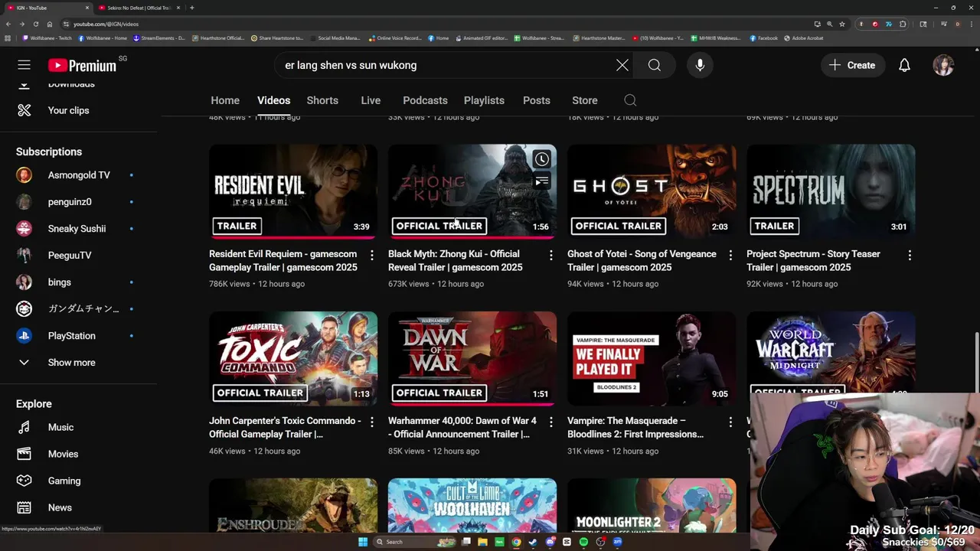The width and height of the screenshot is (980, 551).
Task: Play Cult of the Lamb Woolhaven thumbnail
Action: coord(472,506)
